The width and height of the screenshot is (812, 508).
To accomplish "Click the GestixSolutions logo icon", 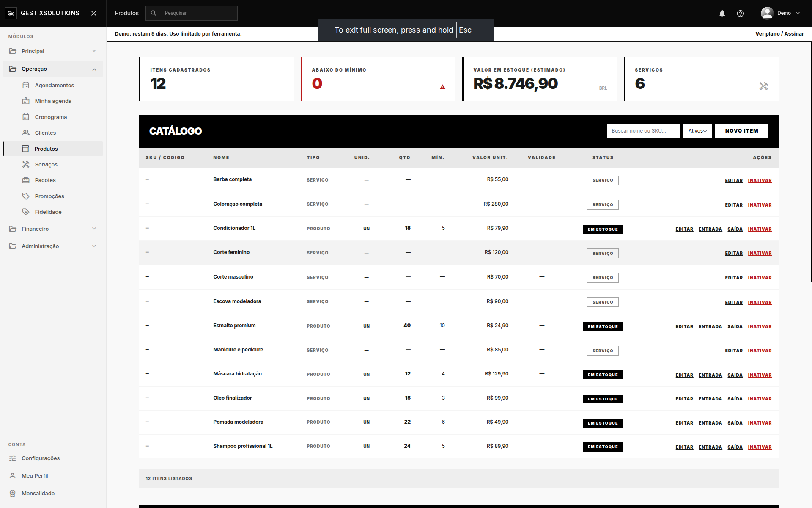I will click(11, 13).
